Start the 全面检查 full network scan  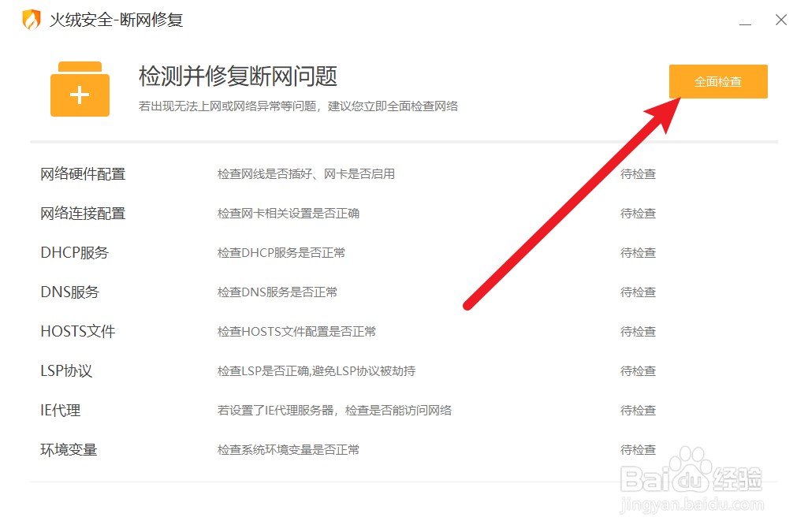point(717,81)
